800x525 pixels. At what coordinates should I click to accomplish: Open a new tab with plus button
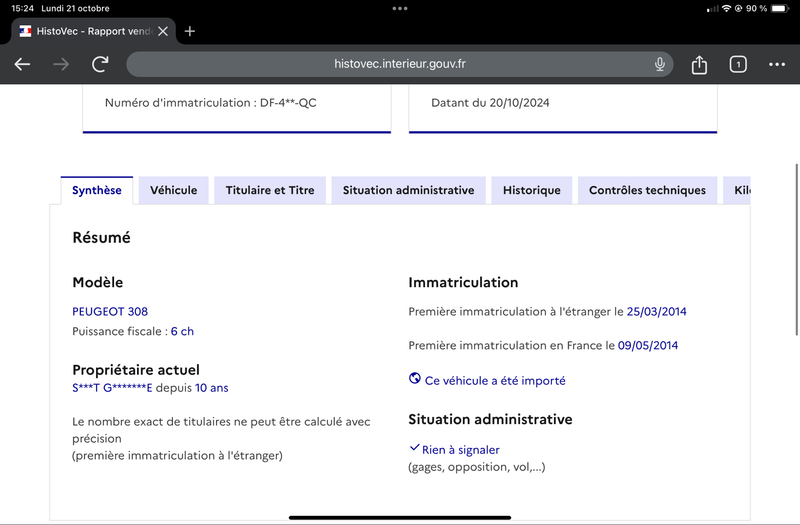190,32
